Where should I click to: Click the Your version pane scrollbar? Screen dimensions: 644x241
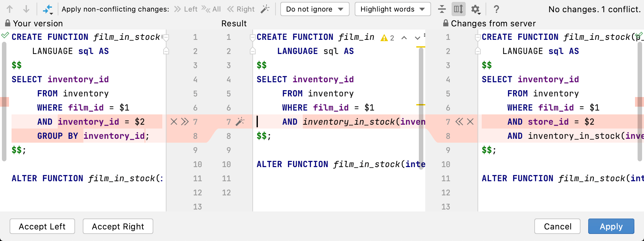4,101
